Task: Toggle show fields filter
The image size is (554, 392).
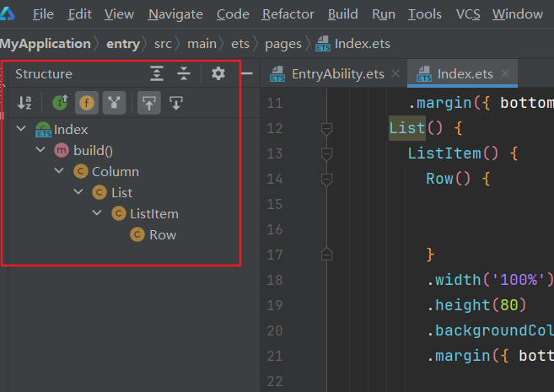Action: pyautogui.click(x=87, y=103)
